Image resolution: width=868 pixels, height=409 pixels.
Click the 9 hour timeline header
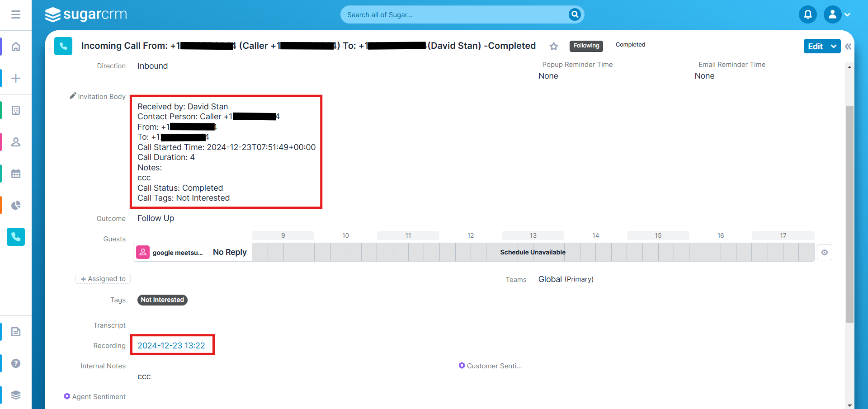tap(283, 235)
